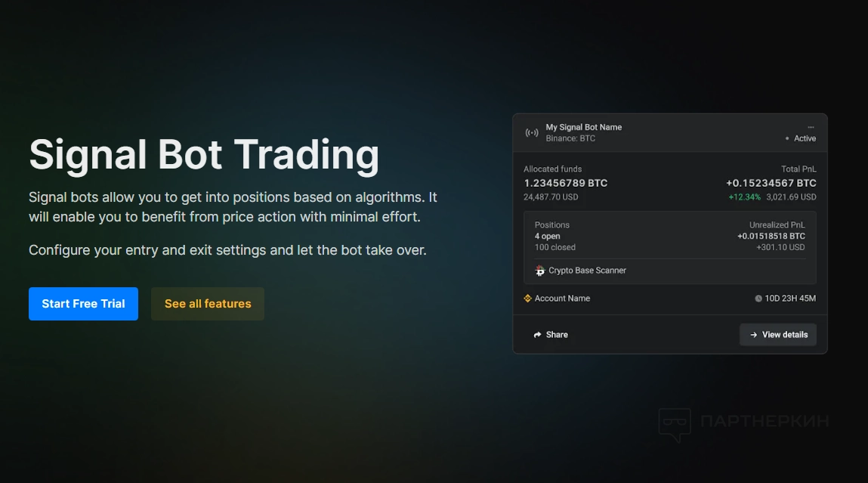Open the See all features button
868x483 pixels.
click(x=208, y=304)
